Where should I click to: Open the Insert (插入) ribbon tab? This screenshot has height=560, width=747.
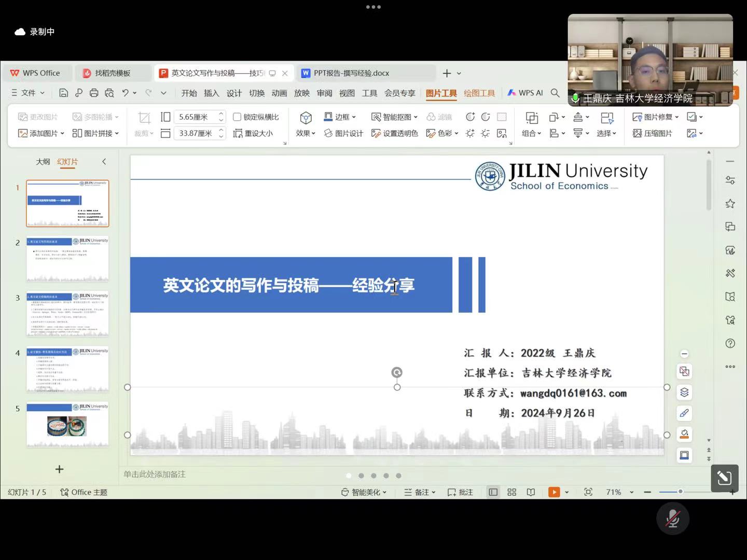(x=211, y=93)
